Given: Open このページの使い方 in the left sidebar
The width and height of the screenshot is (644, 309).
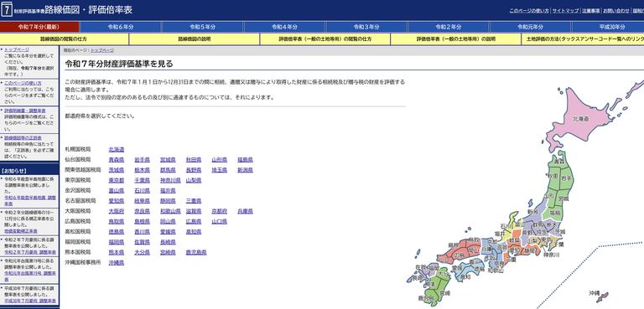Looking at the screenshot, I should pyautogui.click(x=23, y=83).
